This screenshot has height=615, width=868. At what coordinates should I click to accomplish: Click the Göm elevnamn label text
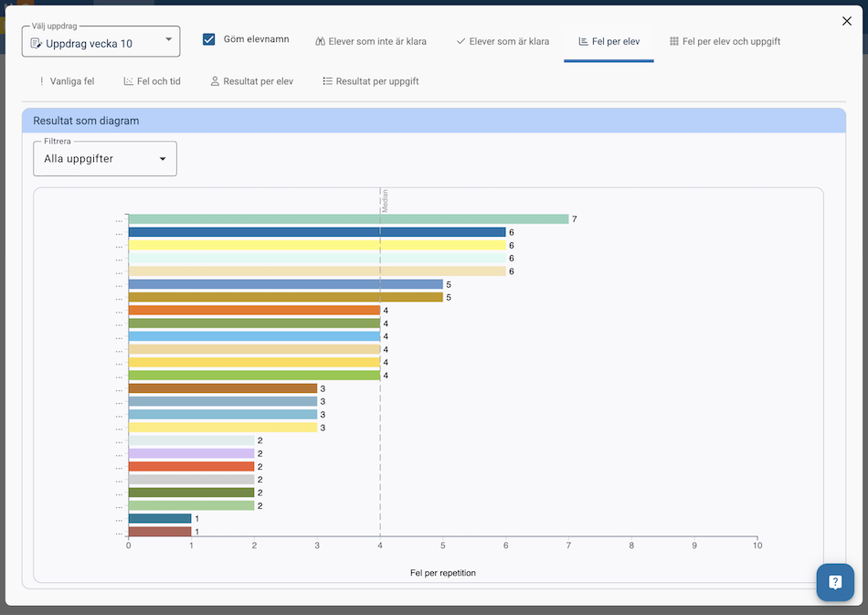click(256, 40)
